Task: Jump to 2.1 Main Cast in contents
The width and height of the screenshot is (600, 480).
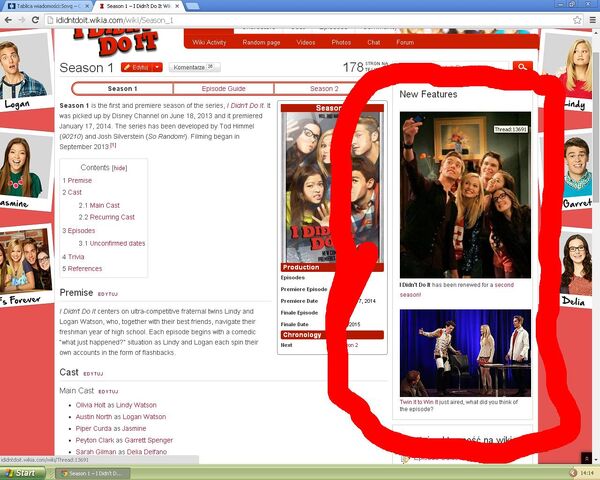Action: tap(99, 205)
